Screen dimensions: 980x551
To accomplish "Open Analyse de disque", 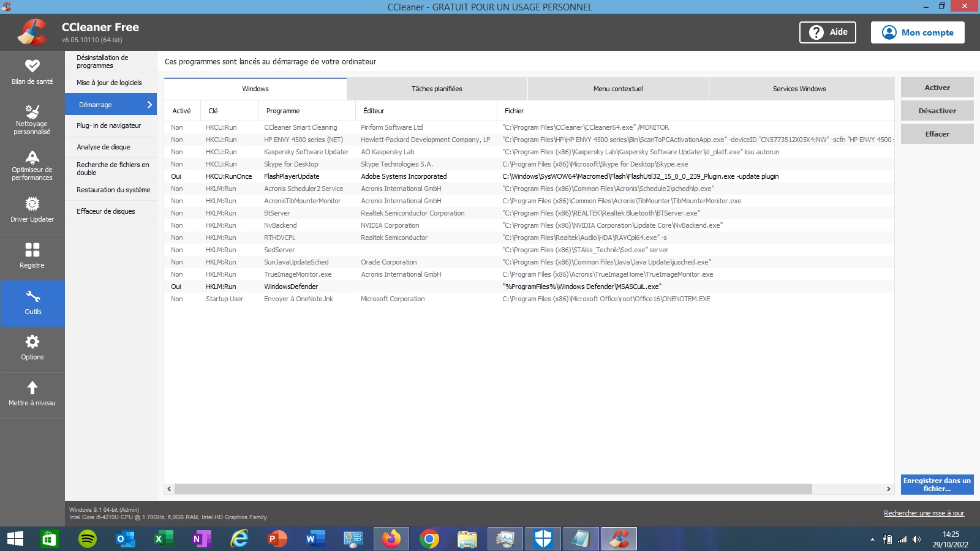I will coord(111,147).
